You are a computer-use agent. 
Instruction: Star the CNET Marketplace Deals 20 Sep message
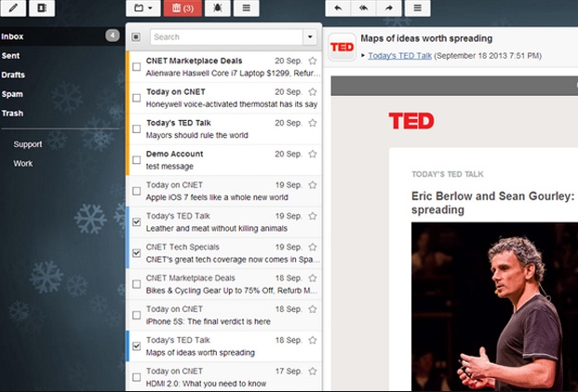[313, 61]
